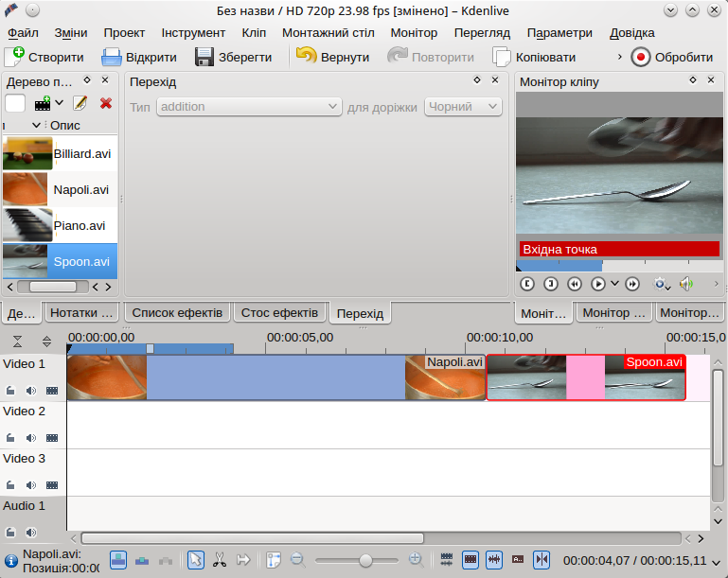
Task: Click the zoom in magnifier icon
Action: tap(416, 560)
